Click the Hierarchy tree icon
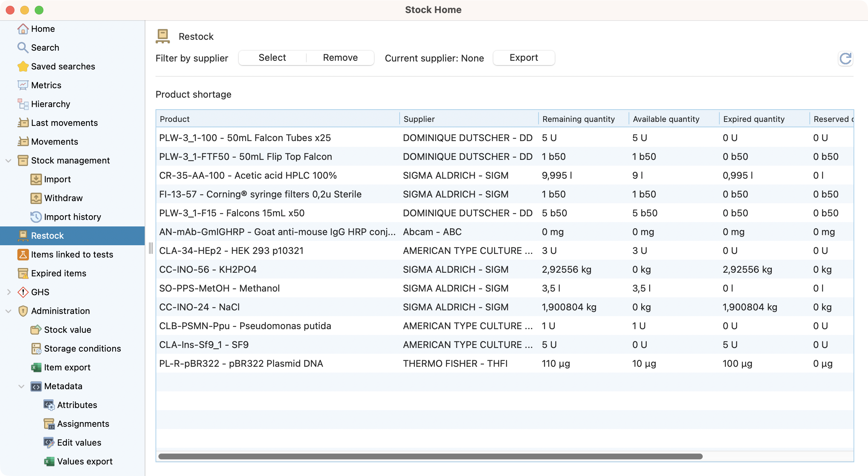 (23, 104)
